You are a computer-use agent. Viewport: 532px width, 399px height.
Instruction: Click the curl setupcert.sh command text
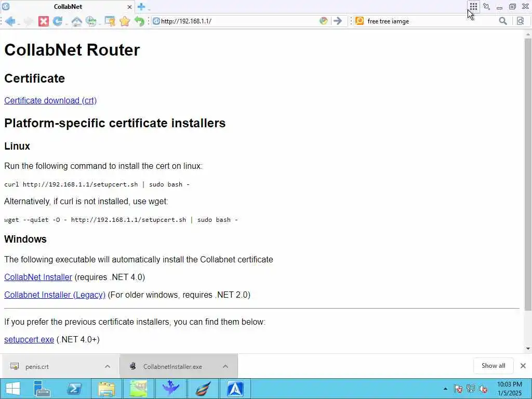click(x=97, y=184)
